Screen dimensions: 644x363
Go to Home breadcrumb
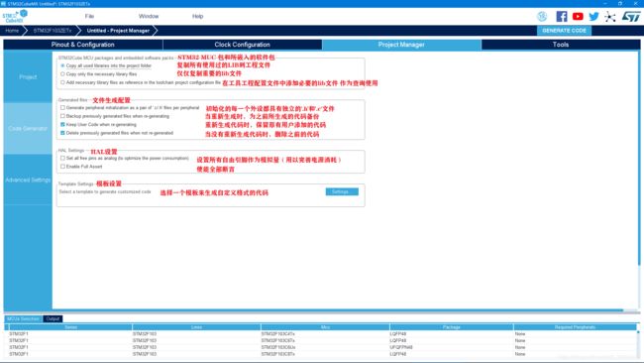pyautogui.click(x=12, y=31)
